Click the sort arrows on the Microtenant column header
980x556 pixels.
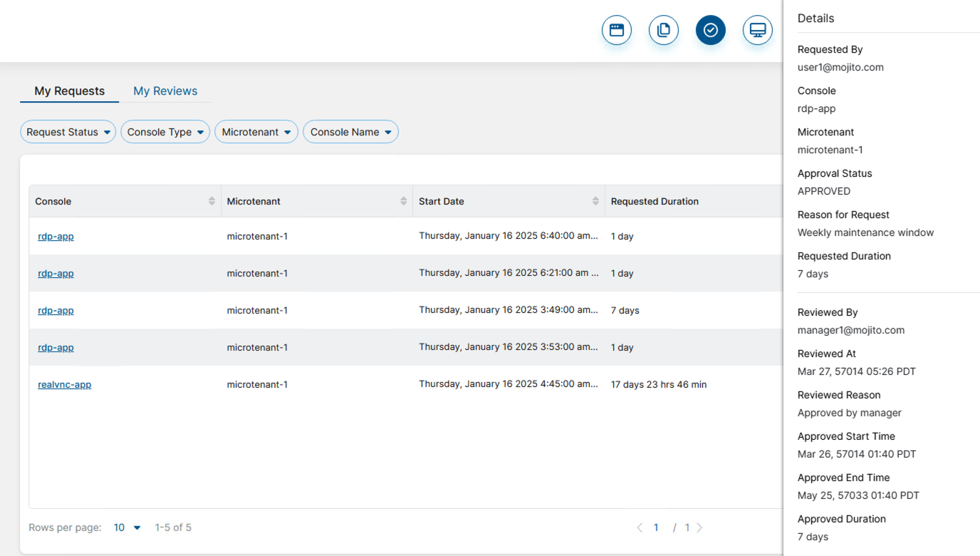point(404,201)
